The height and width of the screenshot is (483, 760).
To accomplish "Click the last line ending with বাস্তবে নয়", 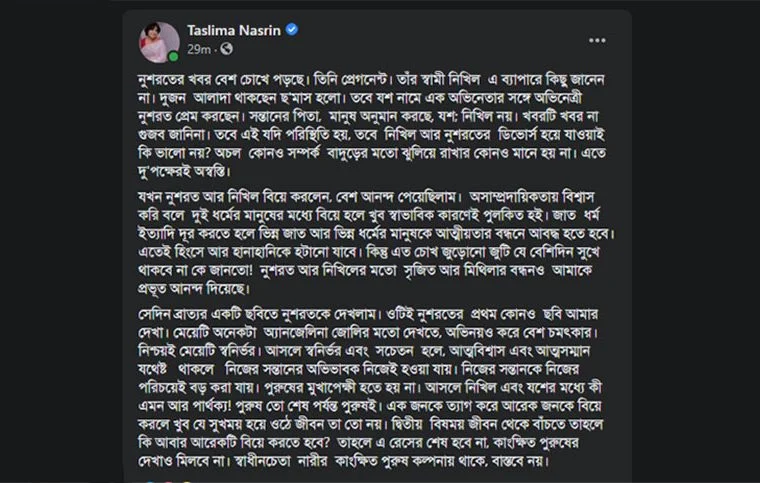I will 344,461.
